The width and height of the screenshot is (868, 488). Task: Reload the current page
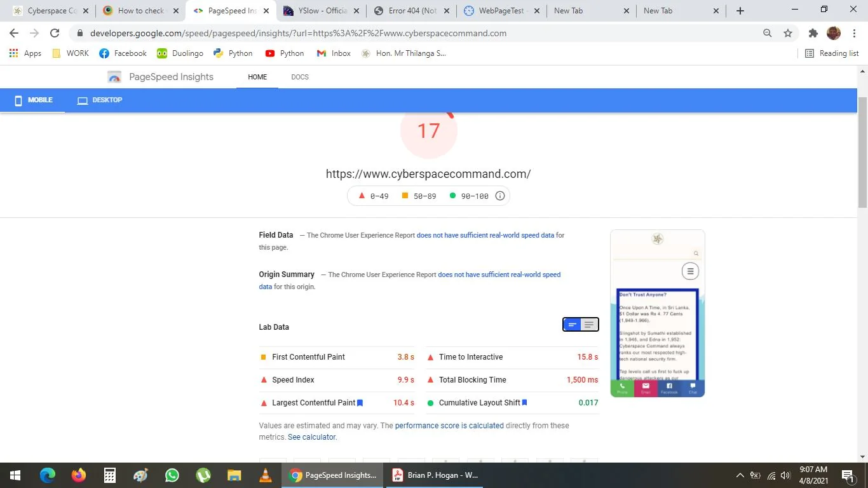pos(55,33)
